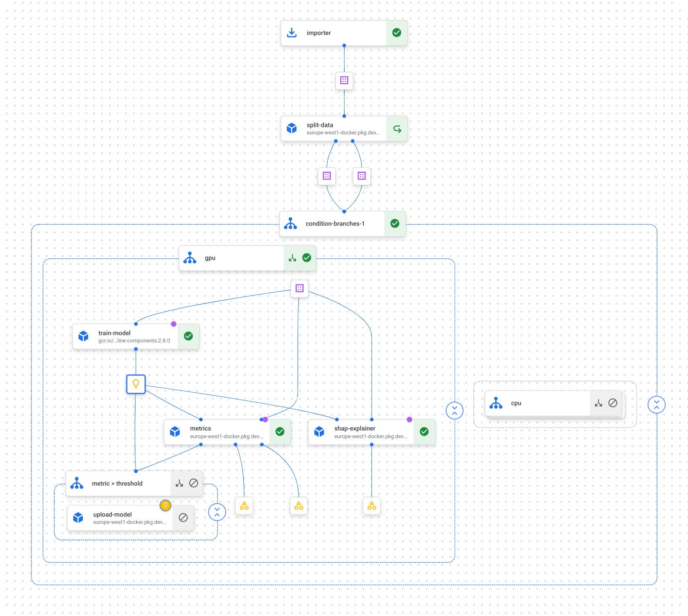Viewport: 688px width, 616px height.
Task: Select the importer node's green success checkmark
Action: click(x=396, y=33)
